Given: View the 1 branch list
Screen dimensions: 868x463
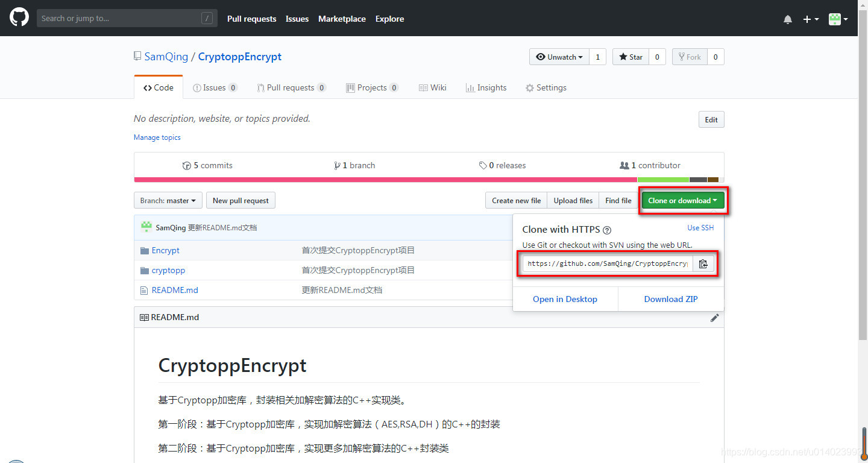Looking at the screenshot, I should (x=354, y=165).
